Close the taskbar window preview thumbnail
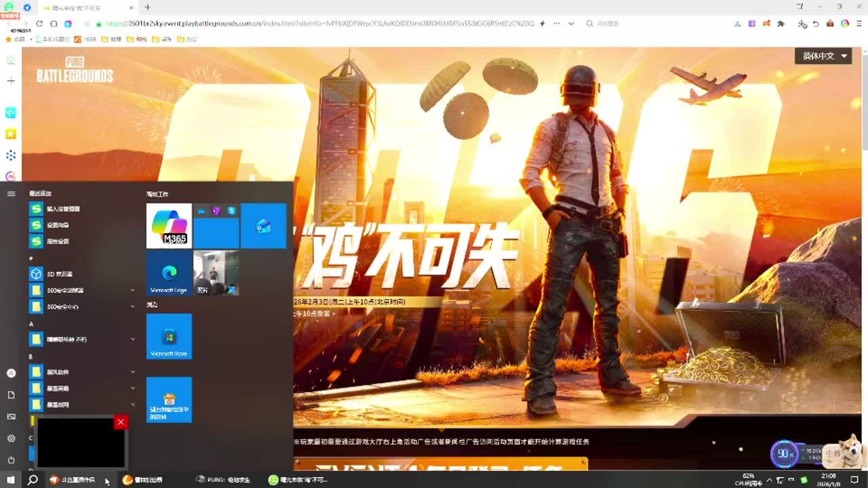Screen dimensions: 868x488 click(121, 422)
